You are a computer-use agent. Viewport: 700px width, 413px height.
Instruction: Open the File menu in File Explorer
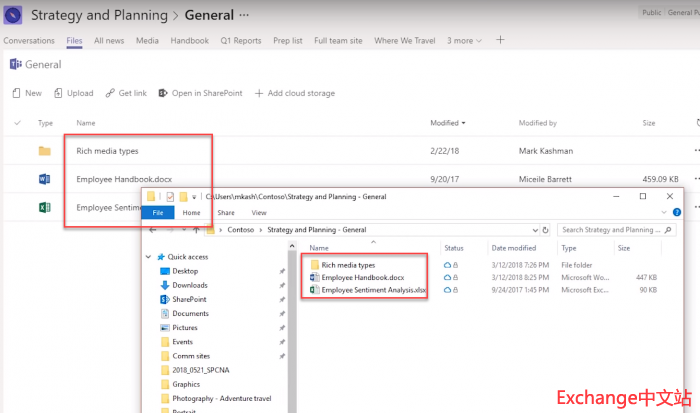[x=158, y=213]
